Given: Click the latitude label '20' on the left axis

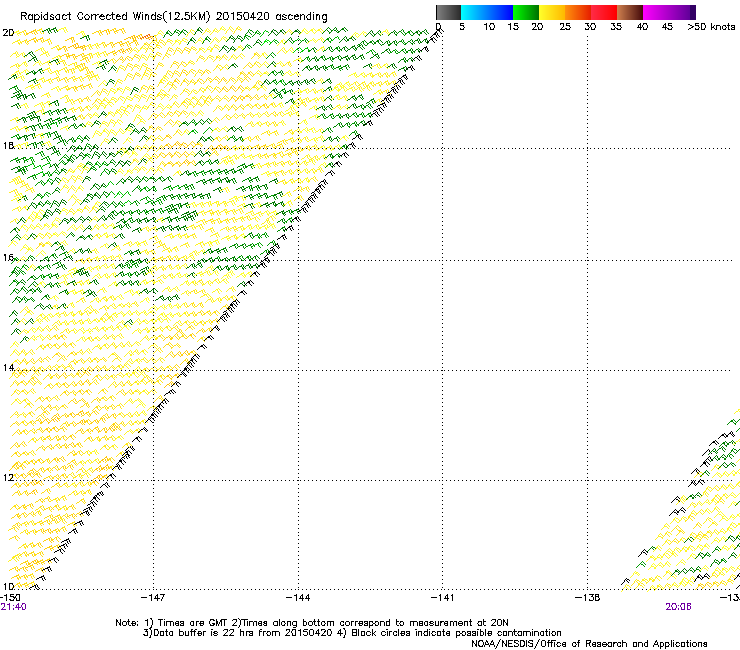Looking at the screenshot, I should coord(8,33).
